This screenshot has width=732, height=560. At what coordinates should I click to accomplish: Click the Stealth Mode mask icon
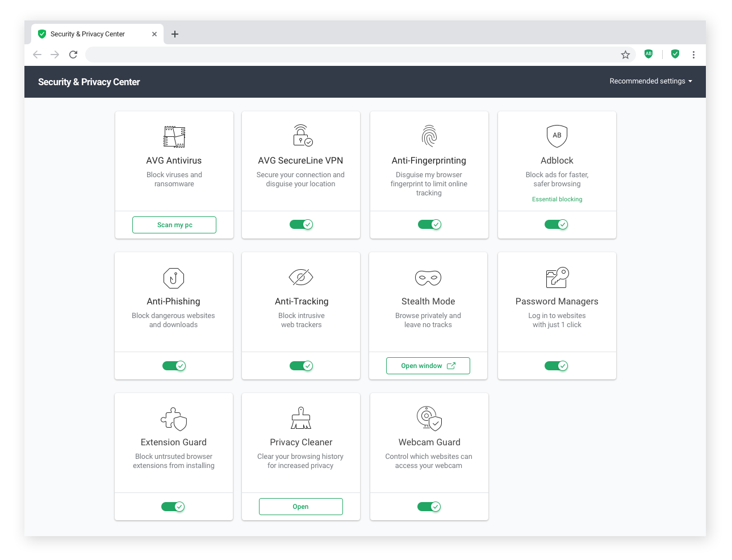point(428,278)
